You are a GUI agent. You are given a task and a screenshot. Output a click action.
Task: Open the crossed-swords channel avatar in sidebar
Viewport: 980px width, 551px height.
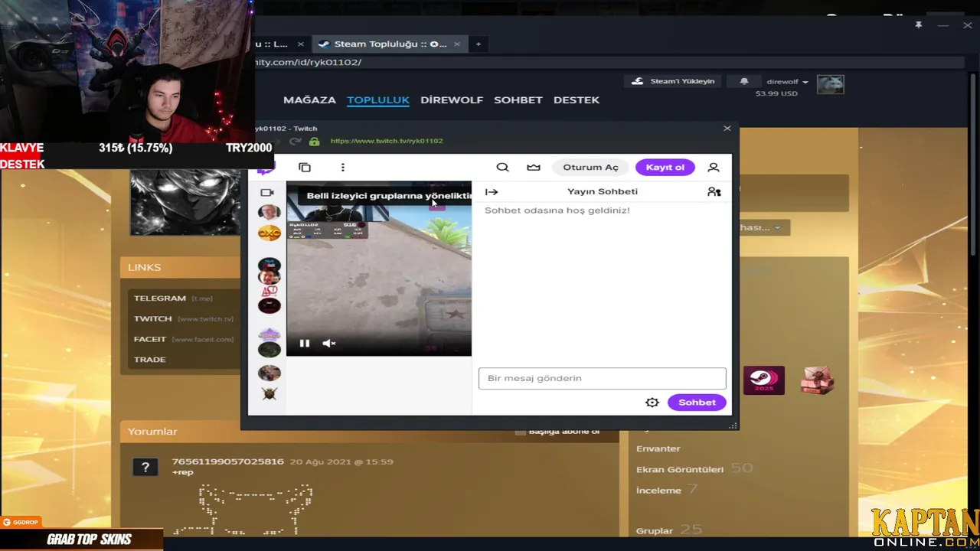point(269,393)
